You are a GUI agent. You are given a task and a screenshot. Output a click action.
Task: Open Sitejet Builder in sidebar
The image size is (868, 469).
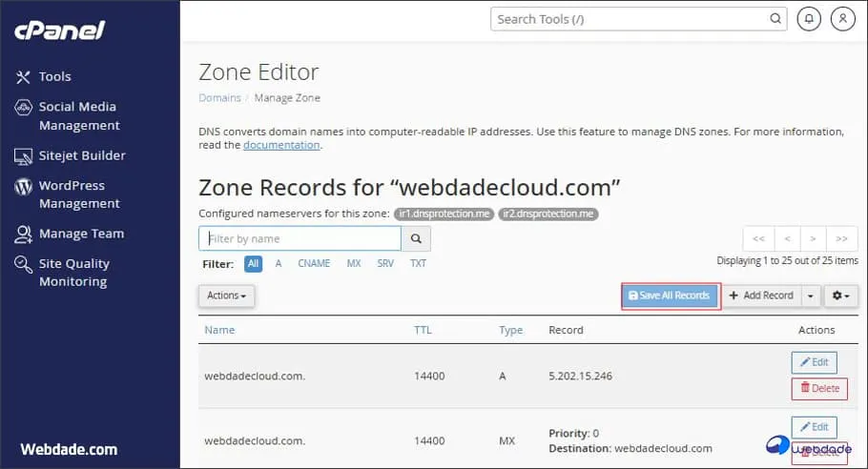81,155
